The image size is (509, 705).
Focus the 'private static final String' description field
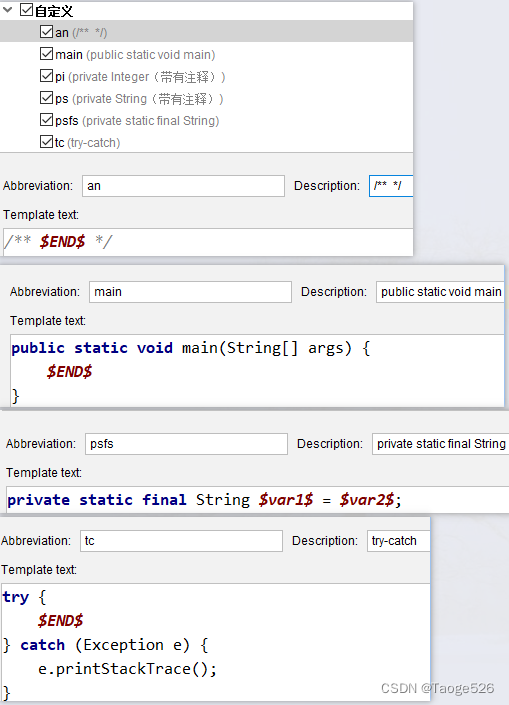point(440,444)
